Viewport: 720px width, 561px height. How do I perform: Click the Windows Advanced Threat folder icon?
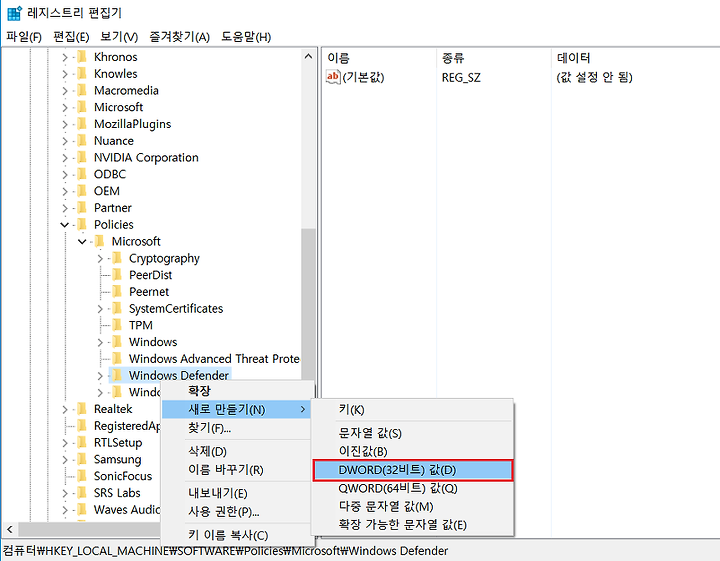[117, 359]
